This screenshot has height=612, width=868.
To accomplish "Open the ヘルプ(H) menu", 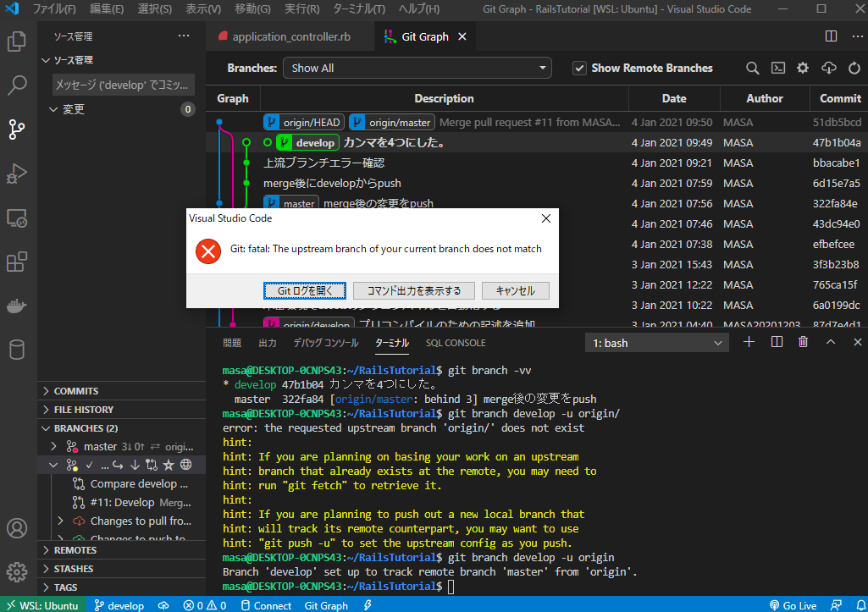I will pos(419,8).
